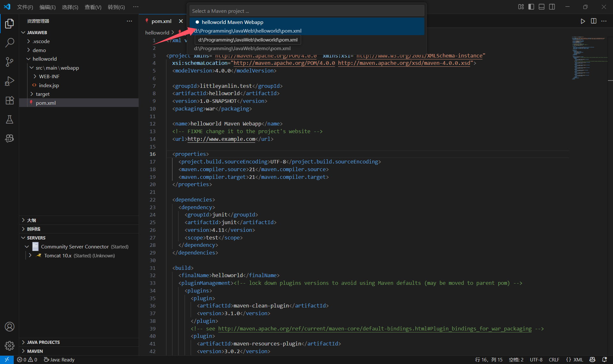Split the editor right

click(x=594, y=21)
